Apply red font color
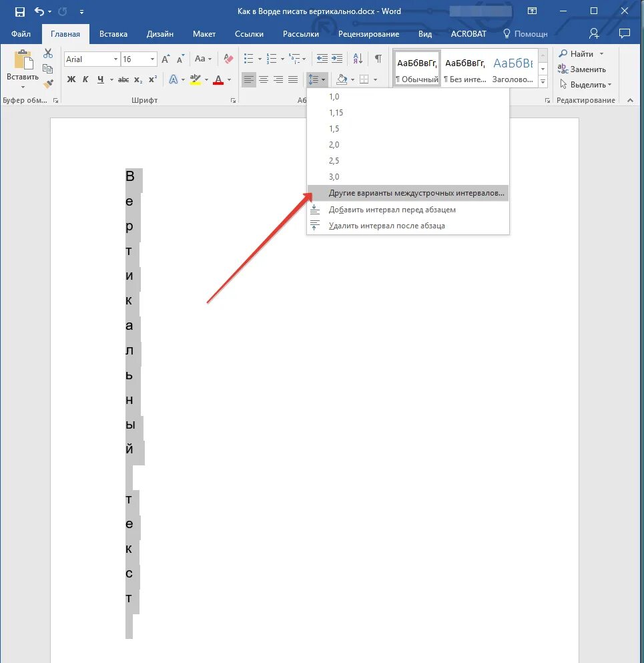 click(218, 79)
